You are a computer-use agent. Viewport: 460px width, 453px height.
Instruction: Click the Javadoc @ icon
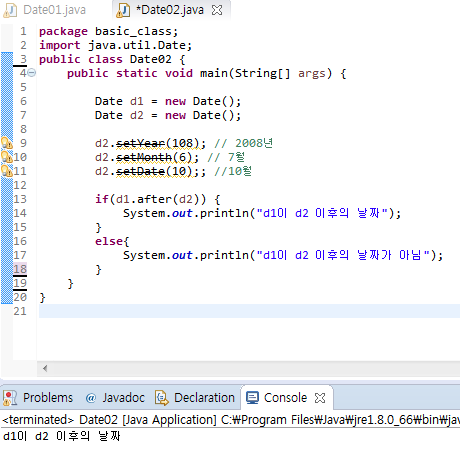(x=91, y=398)
